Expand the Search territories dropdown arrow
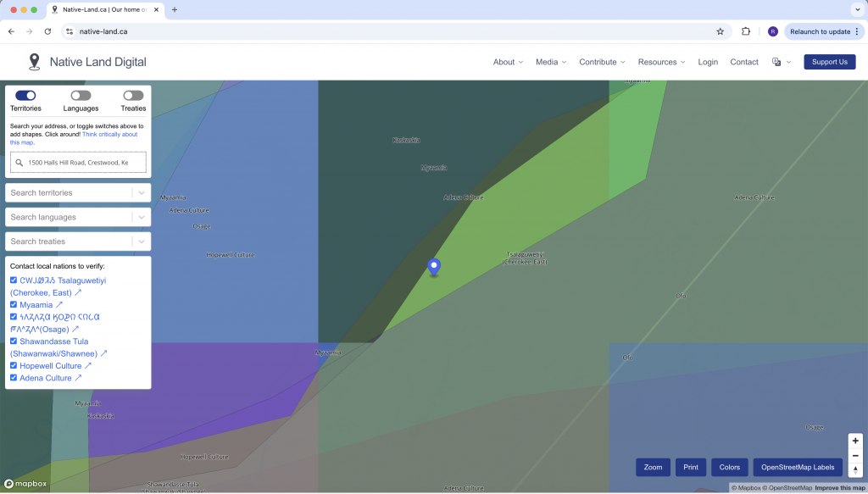 pyautogui.click(x=142, y=192)
